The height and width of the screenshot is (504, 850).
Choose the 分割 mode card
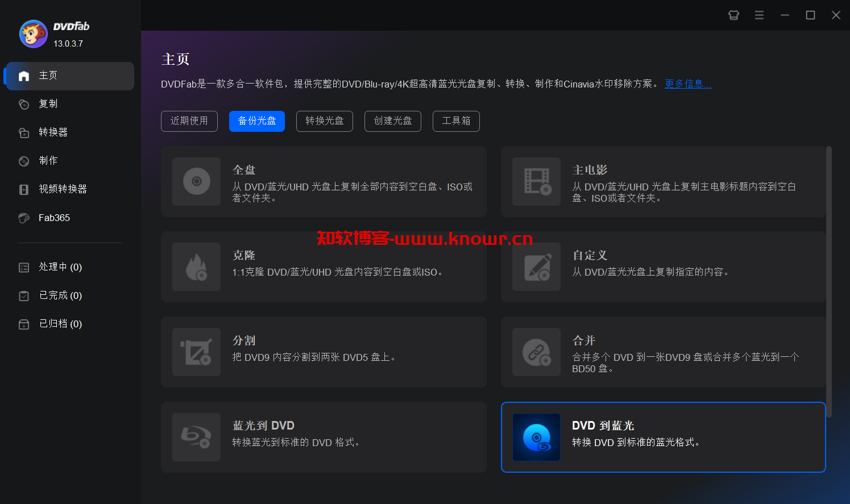324,352
